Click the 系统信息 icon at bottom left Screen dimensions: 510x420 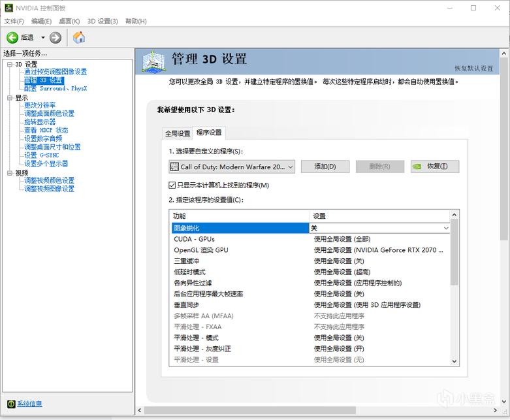point(10,404)
